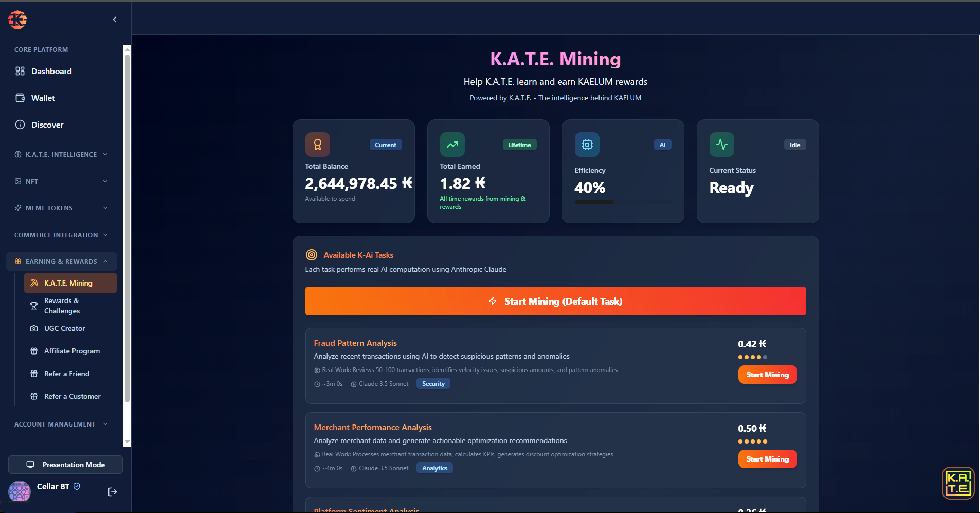Click the NFT image icon
The image size is (980, 513).
pos(18,181)
